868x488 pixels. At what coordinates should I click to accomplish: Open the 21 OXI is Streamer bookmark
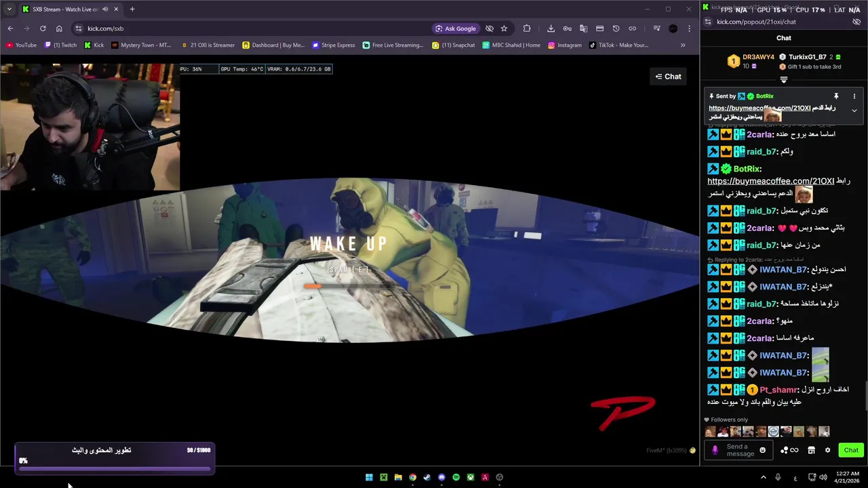[208, 45]
